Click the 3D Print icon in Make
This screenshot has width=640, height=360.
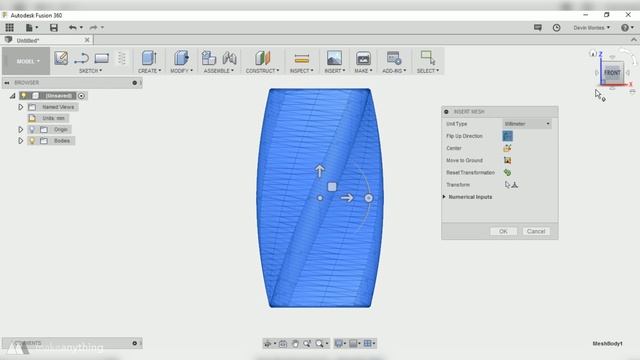(x=363, y=58)
